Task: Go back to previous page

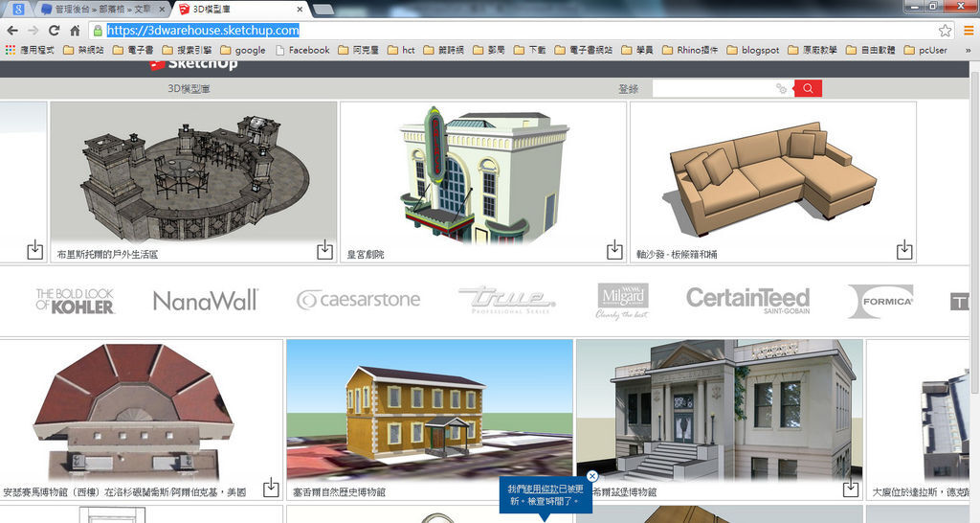Action: coord(12,30)
